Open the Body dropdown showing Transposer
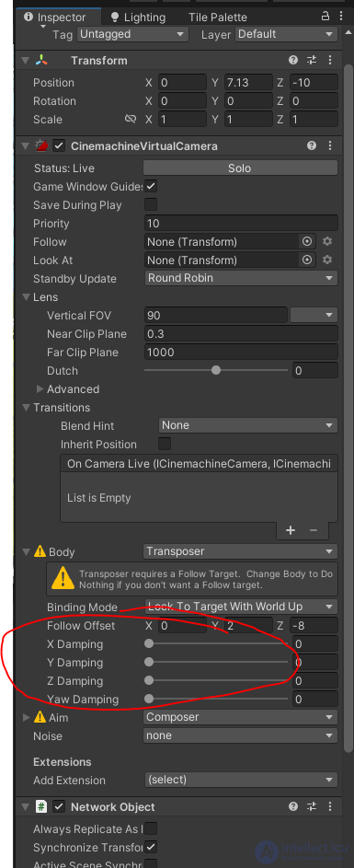 [x=241, y=551]
